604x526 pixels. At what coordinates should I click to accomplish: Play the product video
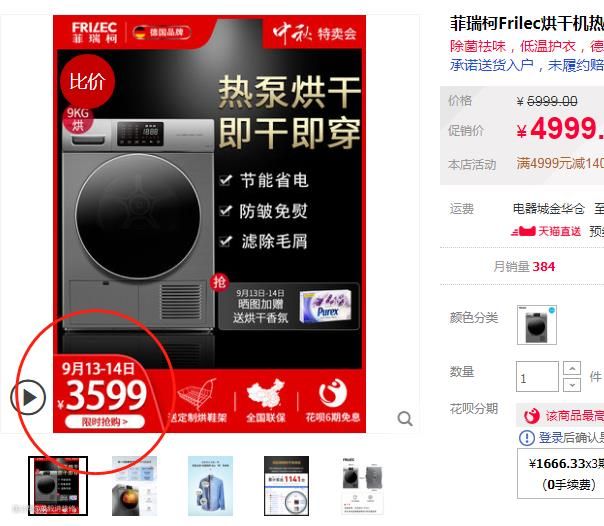point(28,397)
